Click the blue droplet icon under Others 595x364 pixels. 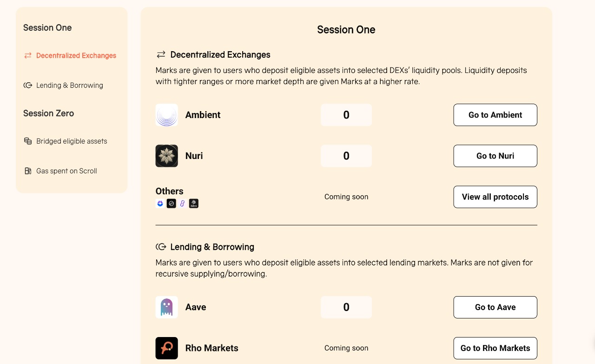click(x=160, y=203)
